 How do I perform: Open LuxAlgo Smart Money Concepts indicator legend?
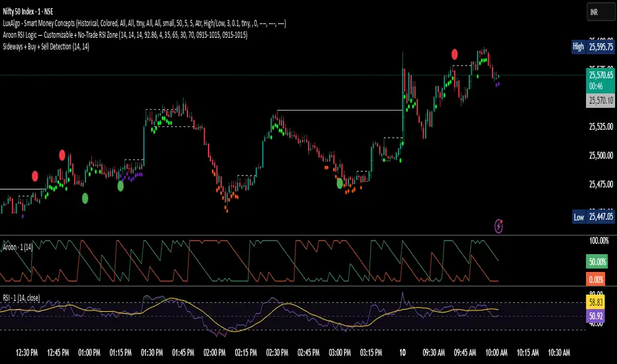pyautogui.click(x=144, y=23)
